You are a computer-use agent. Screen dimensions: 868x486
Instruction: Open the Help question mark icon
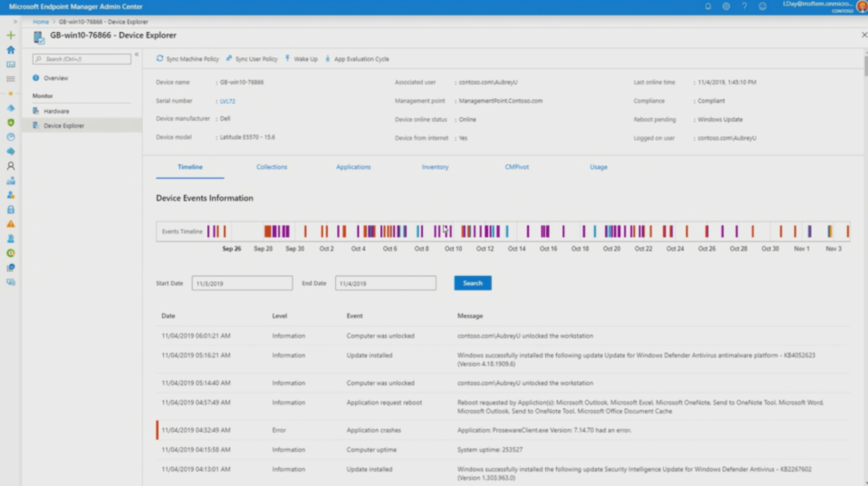tap(744, 7)
